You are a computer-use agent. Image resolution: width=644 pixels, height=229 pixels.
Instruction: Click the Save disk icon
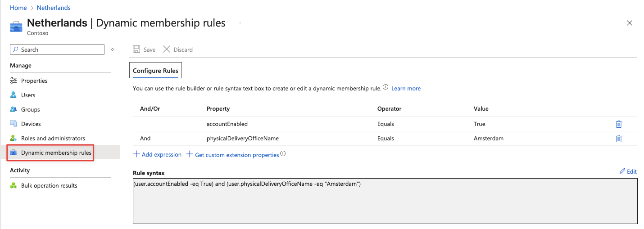pos(136,49)
